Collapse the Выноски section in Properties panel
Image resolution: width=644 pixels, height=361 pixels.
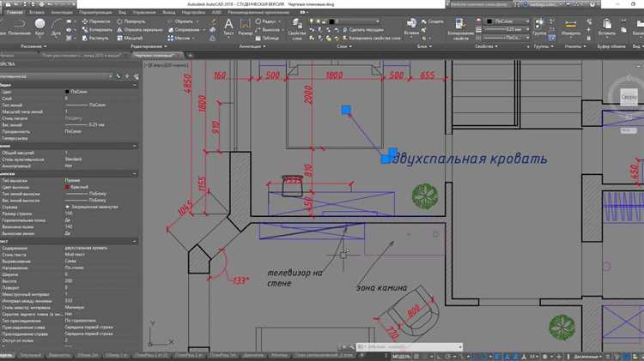[x=135, y=174]
